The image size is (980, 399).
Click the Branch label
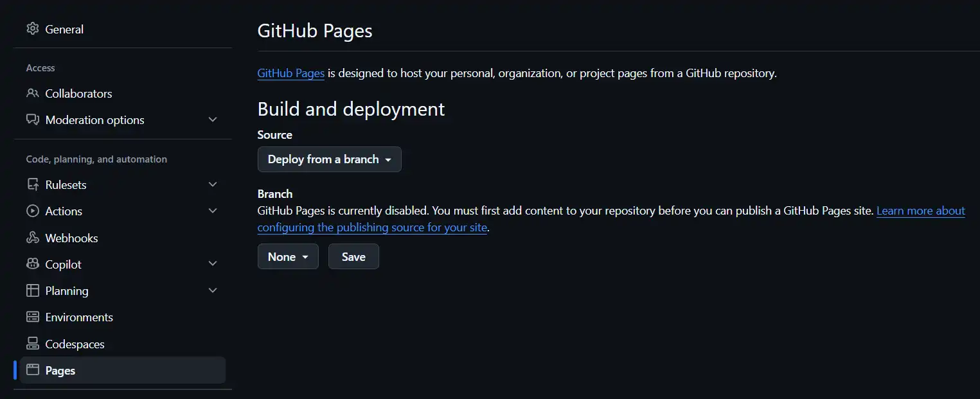[x=275, y=194]
